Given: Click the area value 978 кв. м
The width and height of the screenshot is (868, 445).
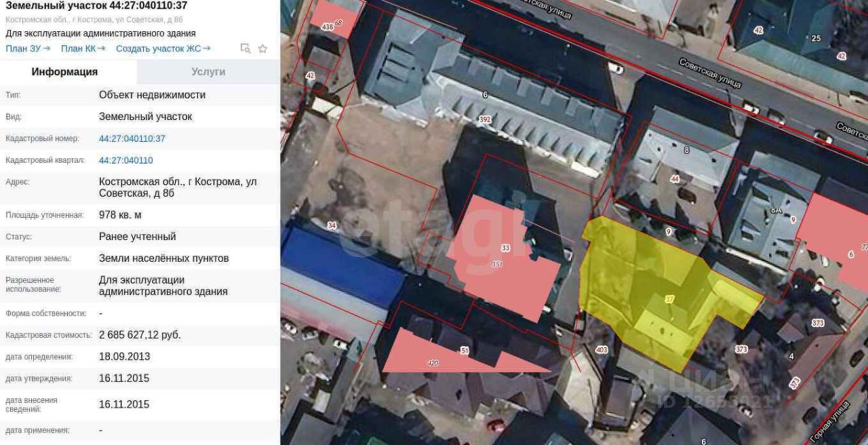Looking at the screenshot, I should 120,215.
